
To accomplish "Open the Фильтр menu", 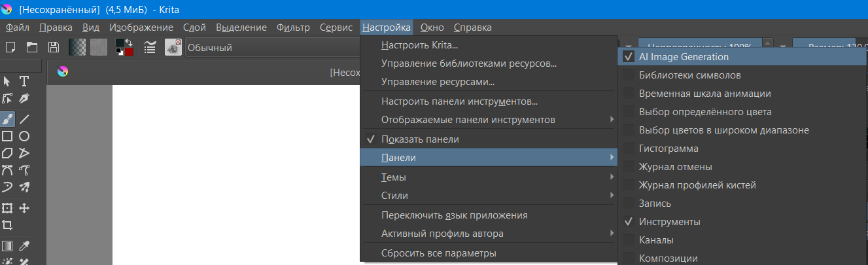I will click(293, 27).
